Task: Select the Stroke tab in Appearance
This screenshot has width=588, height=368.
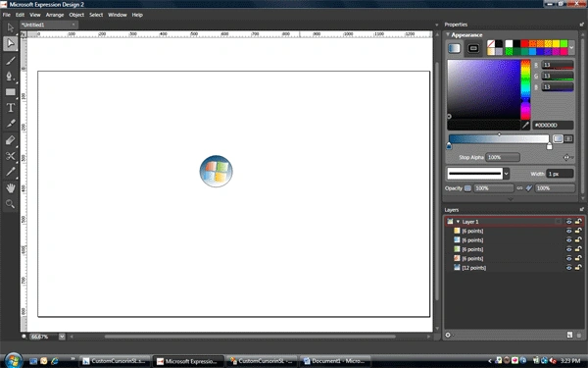Action: pyautogui.click(x=473, y=48)
